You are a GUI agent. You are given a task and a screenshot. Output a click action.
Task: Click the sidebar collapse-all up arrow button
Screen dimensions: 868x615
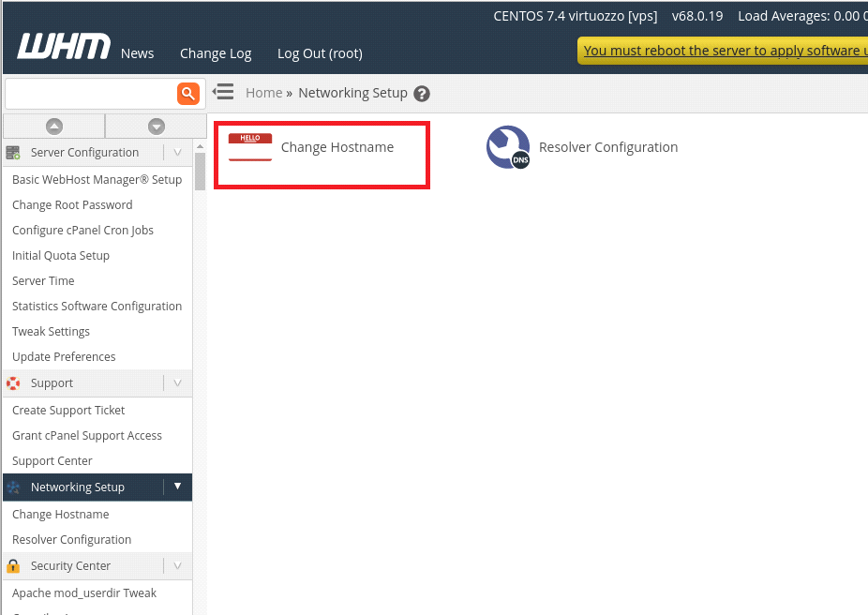coord(54,127)
